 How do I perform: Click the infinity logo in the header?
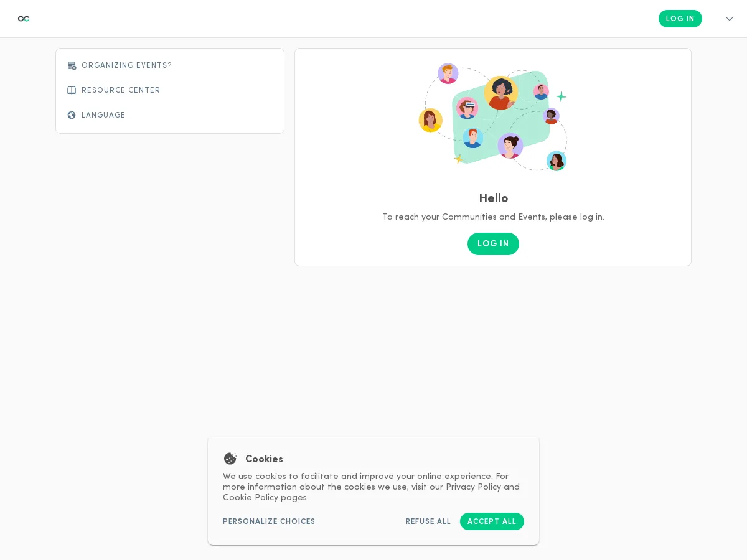pyautogui.click(x=24, y=19)
